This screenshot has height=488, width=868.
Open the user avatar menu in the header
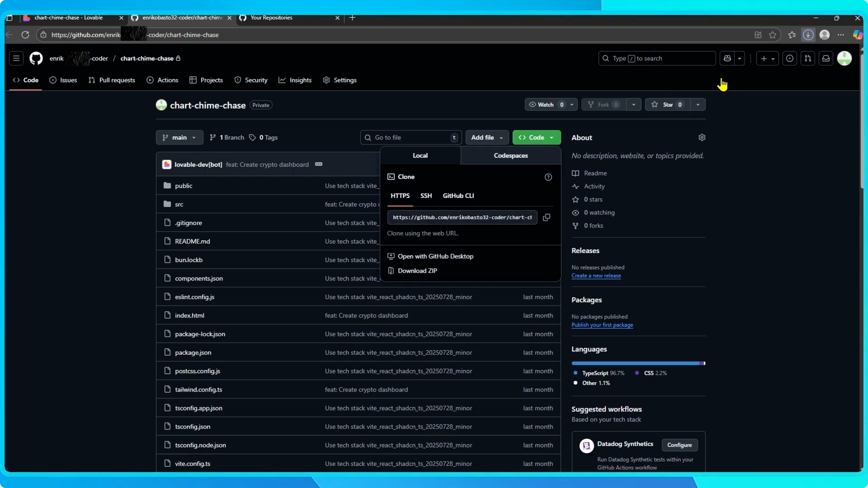click(x=844, y=58)
